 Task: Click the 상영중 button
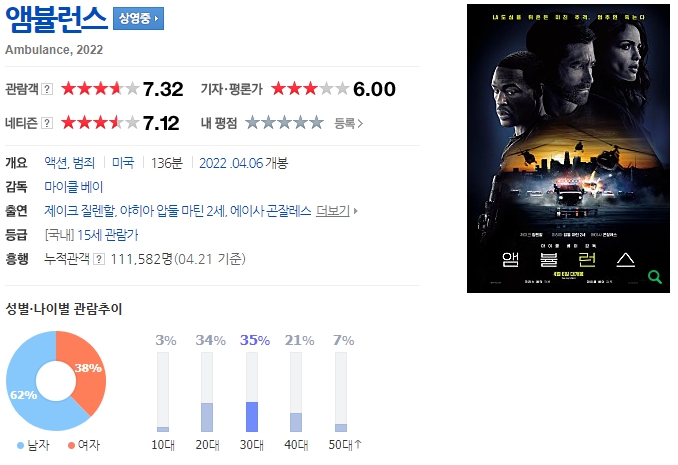click(138, 19)
